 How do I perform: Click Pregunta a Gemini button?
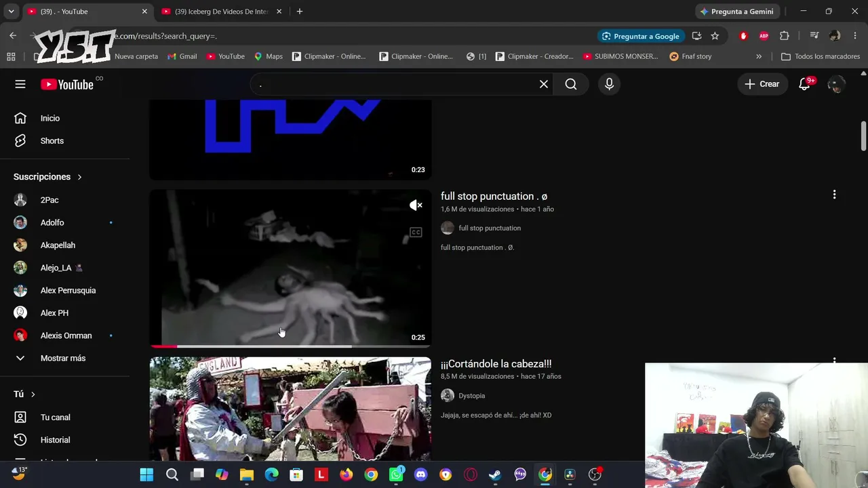[738, 12]
